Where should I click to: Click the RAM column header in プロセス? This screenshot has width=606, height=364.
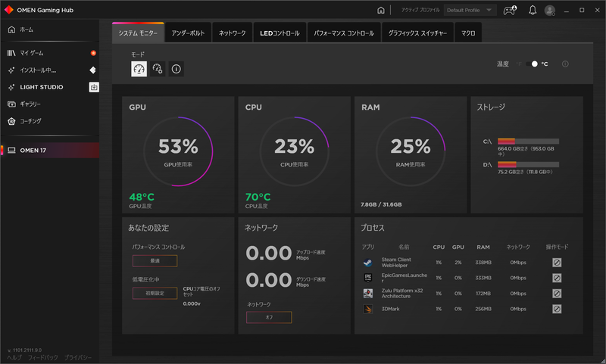pyautogui.click(x=483, y=247)
